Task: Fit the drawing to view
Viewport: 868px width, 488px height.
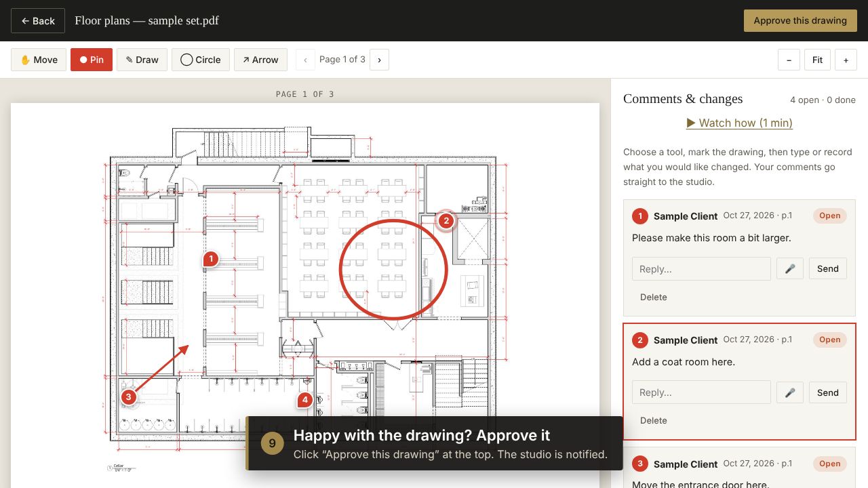Action: pyautogui.click(x=817, y=60)
